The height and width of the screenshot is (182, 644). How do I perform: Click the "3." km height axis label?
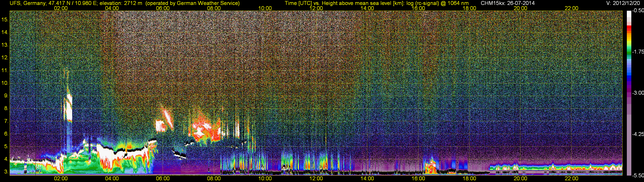(6, 172)
